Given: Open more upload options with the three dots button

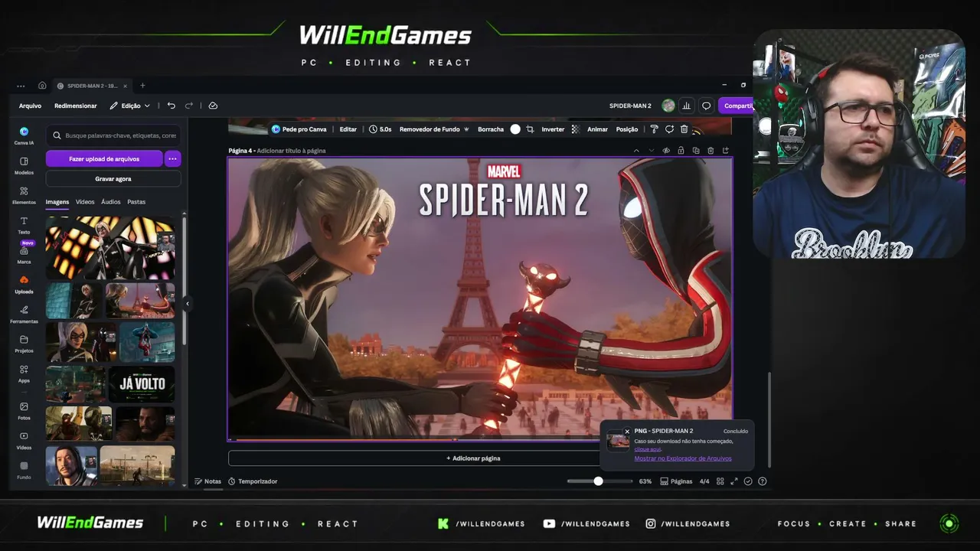Looking at the screenshot, I should tap(172, 158).
